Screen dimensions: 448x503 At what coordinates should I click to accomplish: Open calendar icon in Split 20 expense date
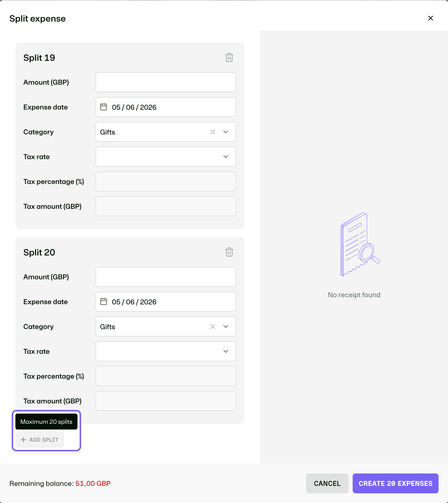[104, 302]
